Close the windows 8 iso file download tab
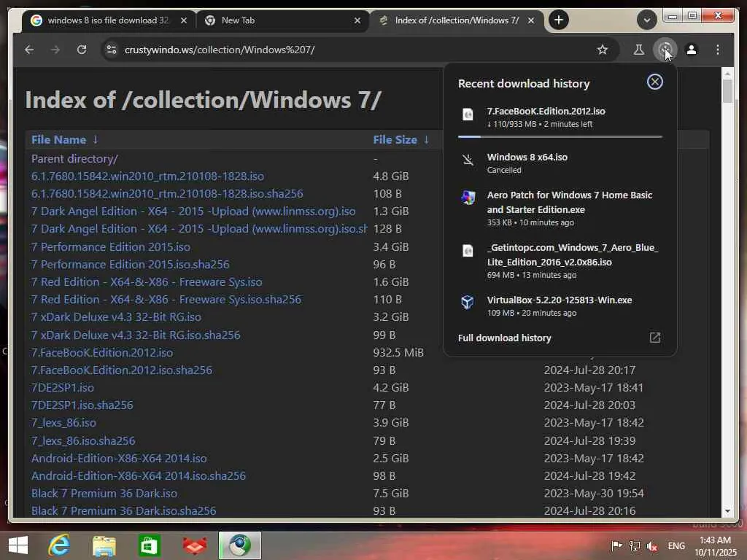747x560 pixels. point(183,20)
